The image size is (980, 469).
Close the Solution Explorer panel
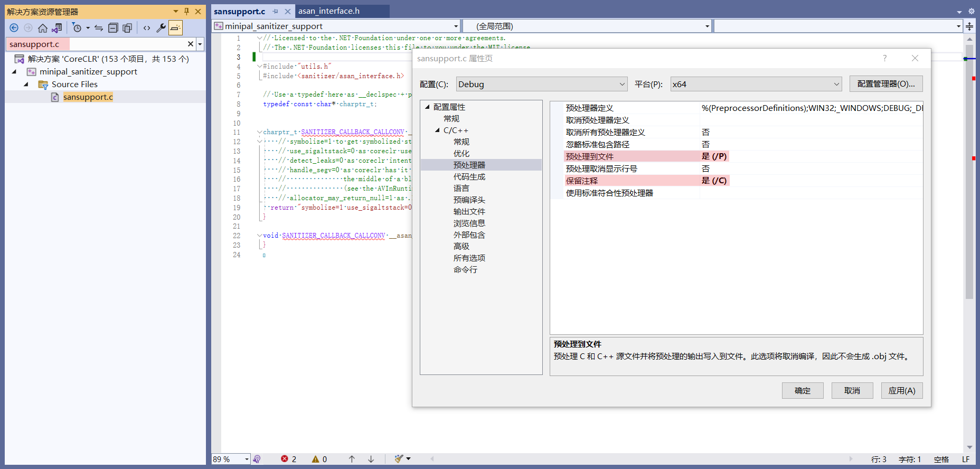(198, 11)
